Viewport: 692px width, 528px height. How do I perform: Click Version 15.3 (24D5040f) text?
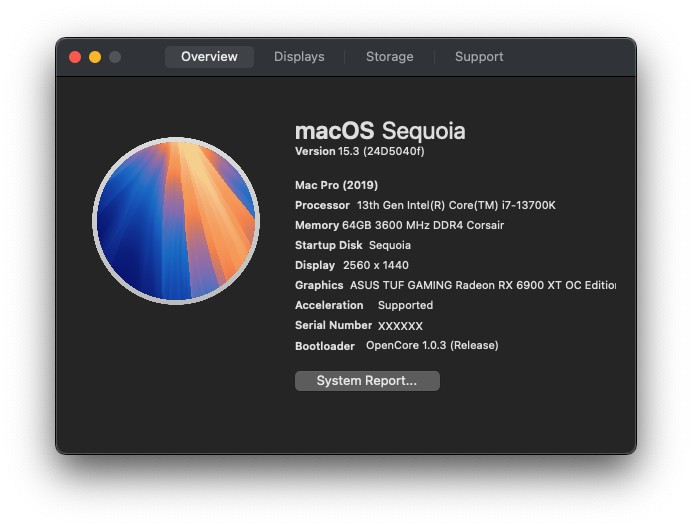360,151
